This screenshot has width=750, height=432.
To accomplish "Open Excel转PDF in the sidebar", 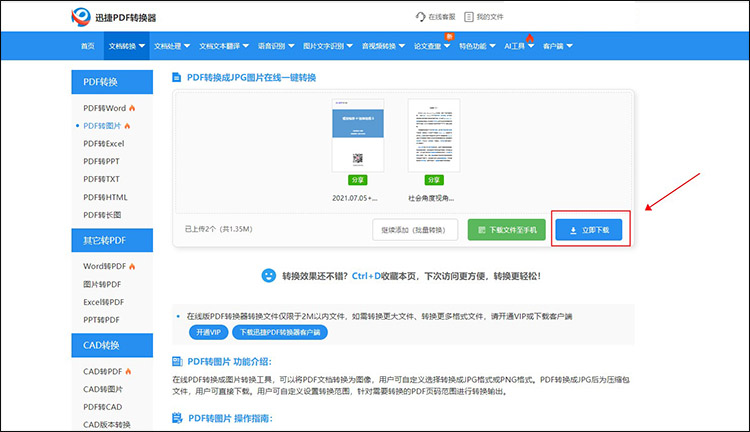I will click(103, 302).
